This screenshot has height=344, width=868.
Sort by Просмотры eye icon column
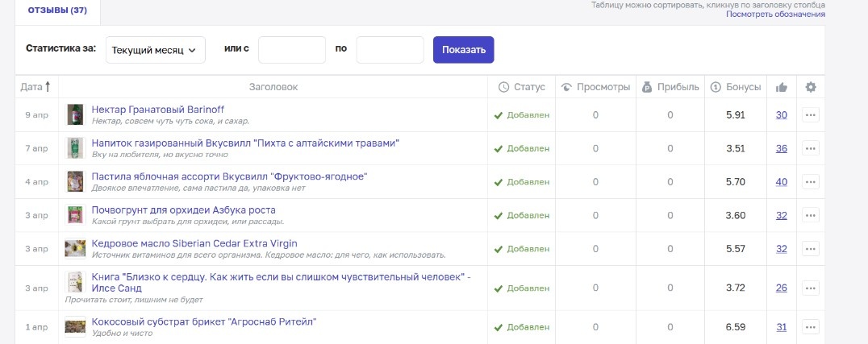coord(566,87)
